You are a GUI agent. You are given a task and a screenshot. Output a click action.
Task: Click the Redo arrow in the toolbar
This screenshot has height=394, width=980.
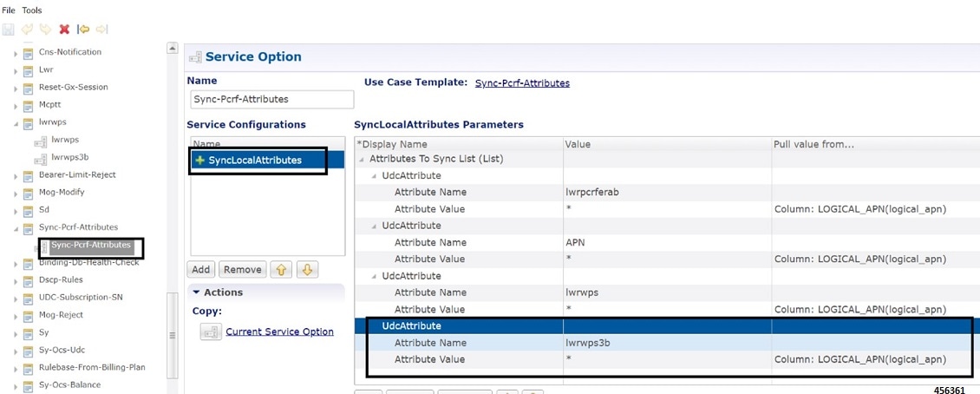[x=45, y=30]
